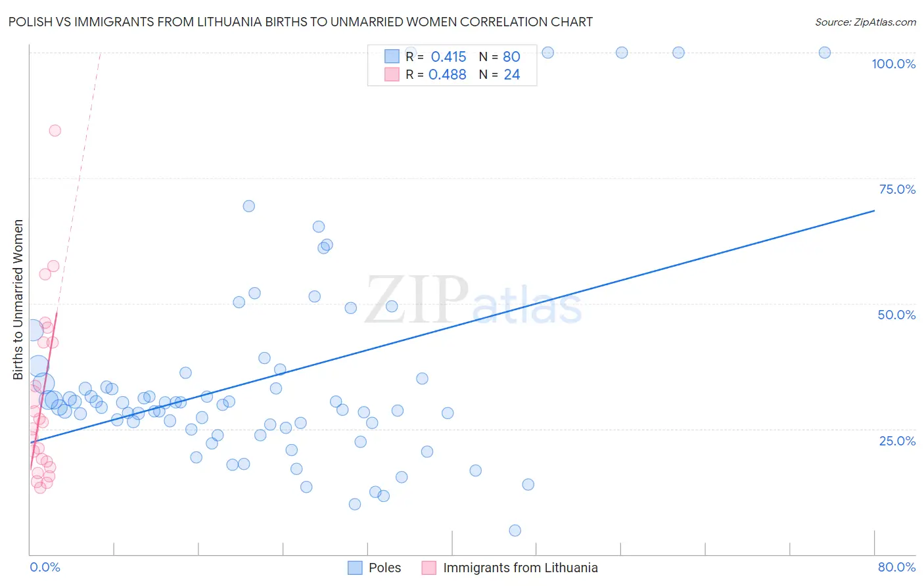Click the 0.0% x-axis label
Viewport: 924px width, 586px height.
click(x=45, y=567)
